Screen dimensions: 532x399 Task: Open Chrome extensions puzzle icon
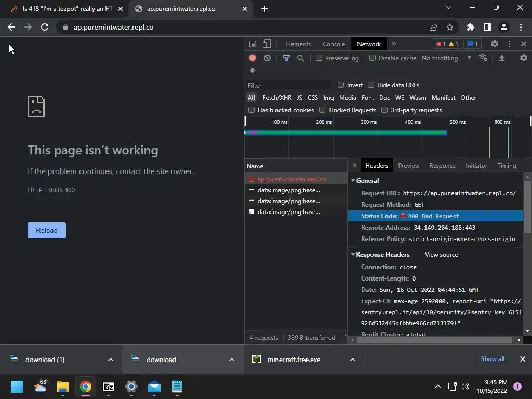[x=471, y=27]
